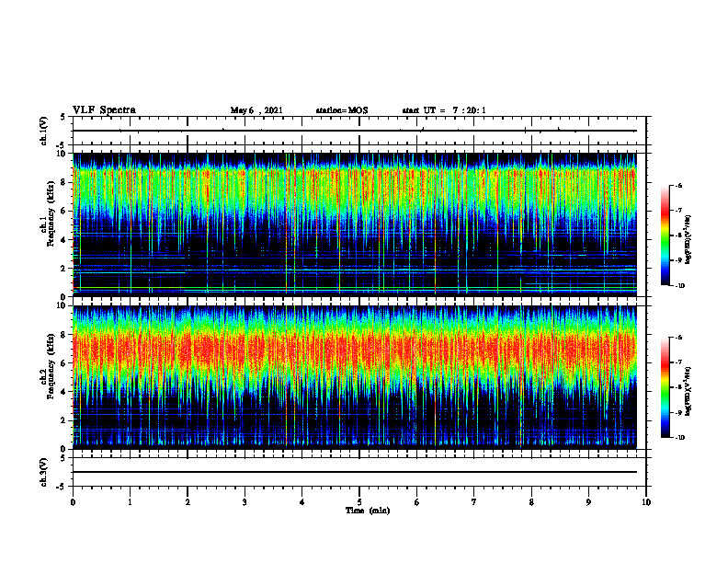
Task: Click the "6" kHz tick on ch.2 frequency axis
Action: [64, 363]
